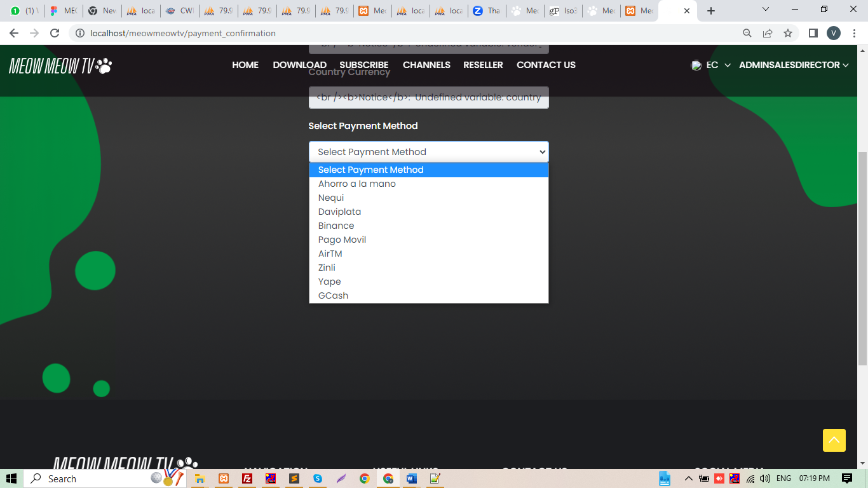Click the yellow scroll-to-top button
The width and height of the screenshot is (868, 488).
(x=834, y=440)
